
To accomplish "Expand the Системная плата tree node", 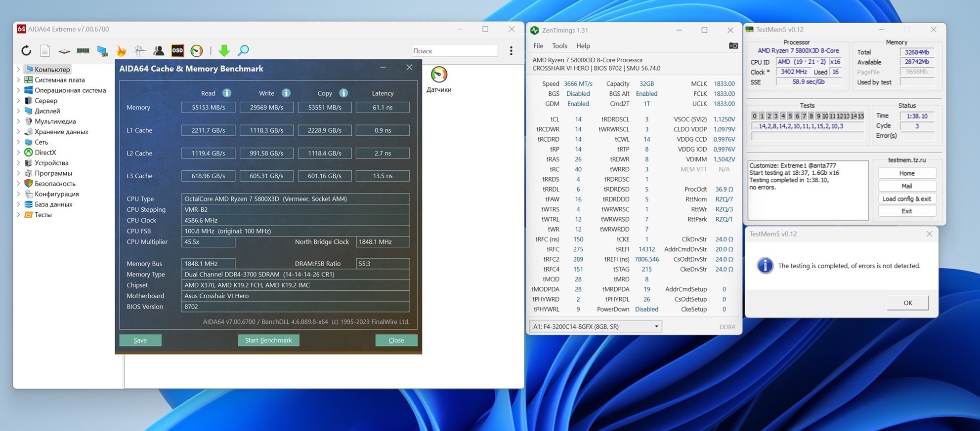I will coord(19,80).
